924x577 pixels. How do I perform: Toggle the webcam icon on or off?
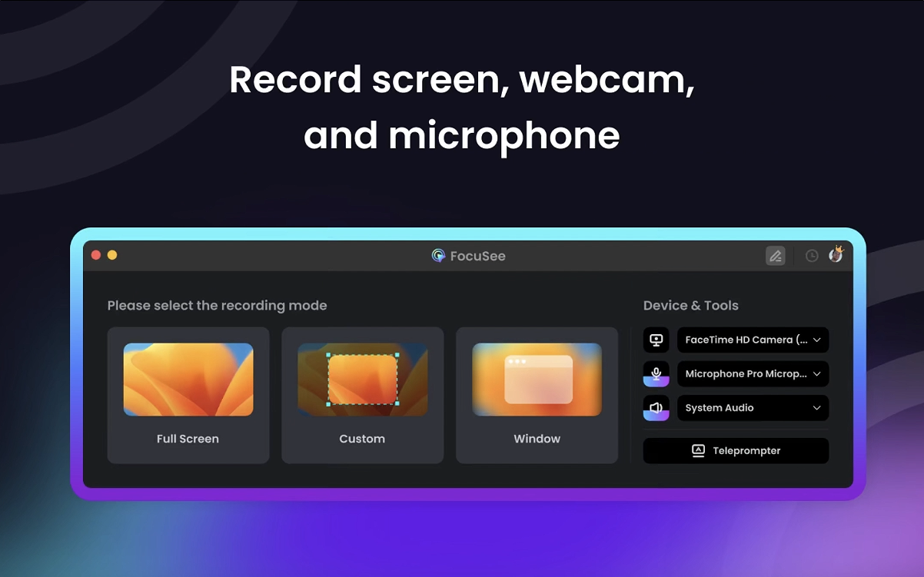point(656,340)
